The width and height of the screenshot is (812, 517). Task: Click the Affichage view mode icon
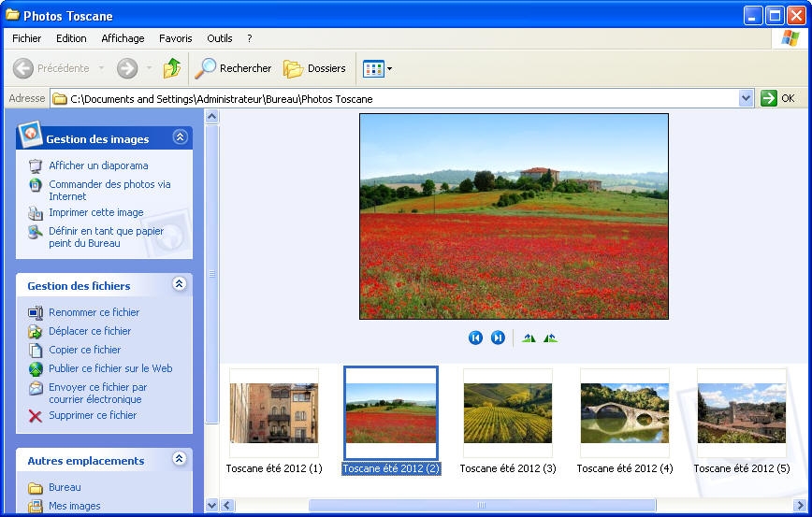click(373, 68)
